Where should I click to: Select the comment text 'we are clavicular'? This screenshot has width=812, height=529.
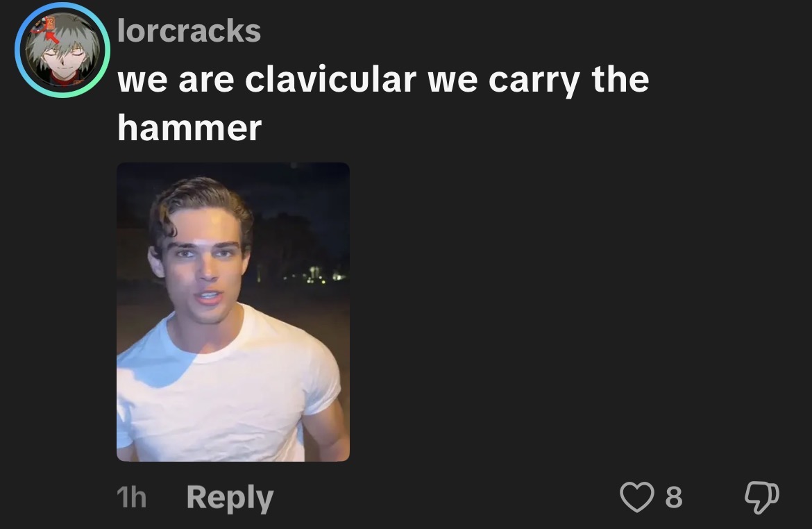click(x=267, y=80)
